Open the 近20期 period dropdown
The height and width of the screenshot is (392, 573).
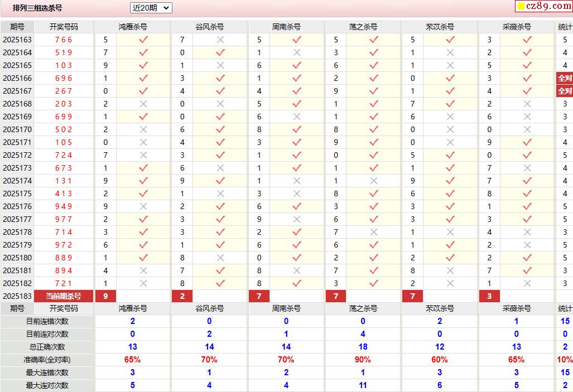(x=151, y=8)
